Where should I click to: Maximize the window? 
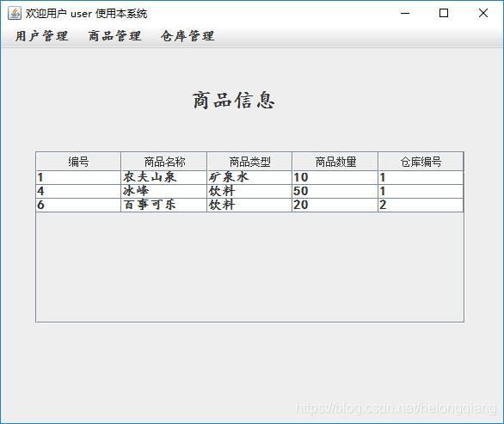(444, 13)
